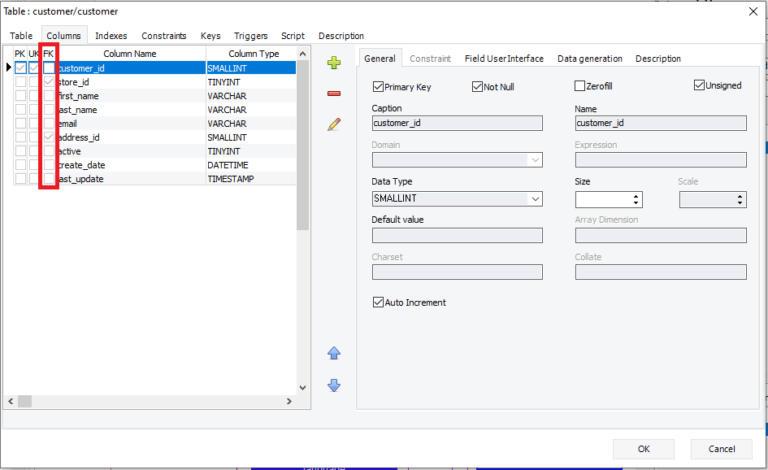768x470 pixels.
Task: Click the horizontal scrollbar under column list
Action: pos(150,401)
